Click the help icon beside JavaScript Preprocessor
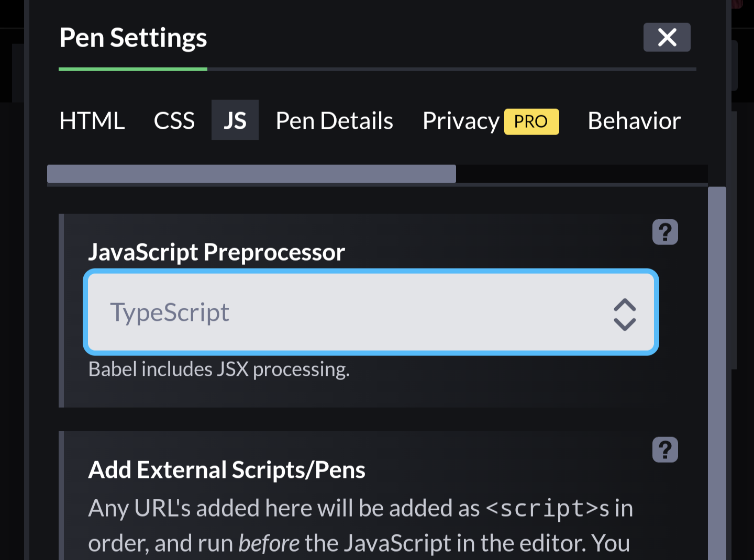Image resolution: width=754 pixels, height=560 pixels. (665, 232)
